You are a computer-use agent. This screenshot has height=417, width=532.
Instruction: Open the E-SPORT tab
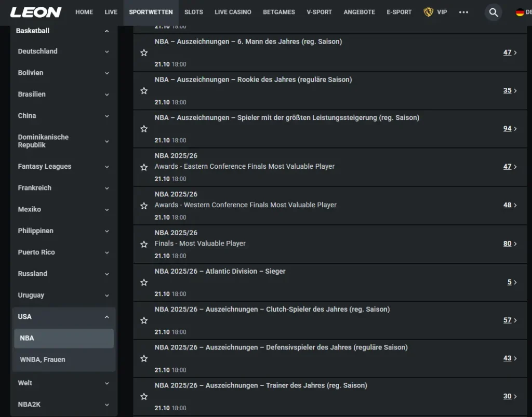coord(399,12)
